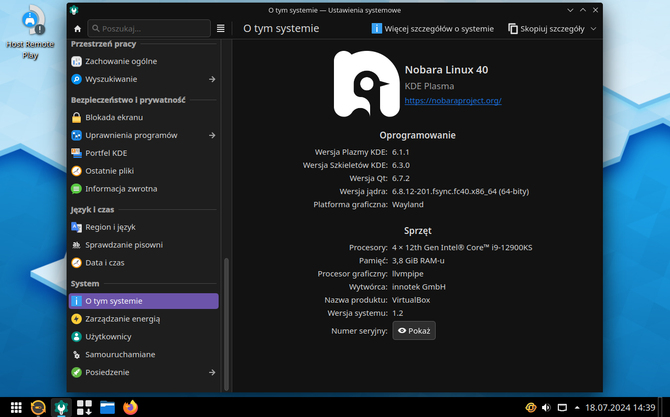Click the VirtualBox product name value
The height and width of the screenshot is (417, 670).
point(411,300)
